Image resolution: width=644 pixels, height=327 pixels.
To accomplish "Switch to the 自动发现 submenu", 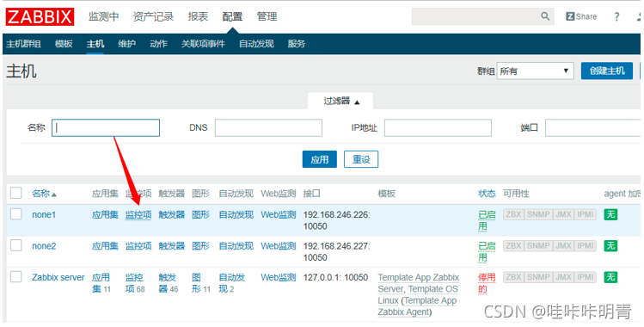I will [x=256, y=44].
